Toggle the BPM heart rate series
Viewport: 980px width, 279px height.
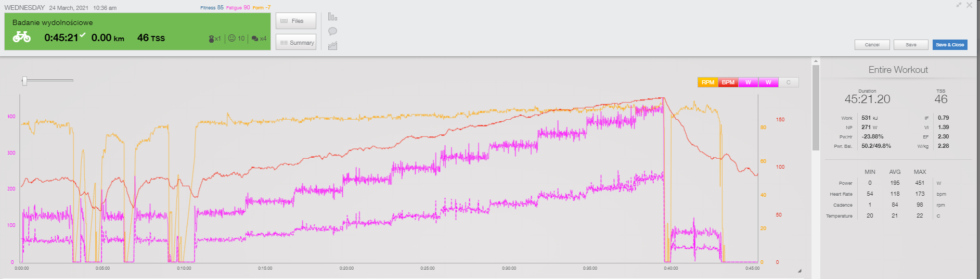tap(728, 82)
